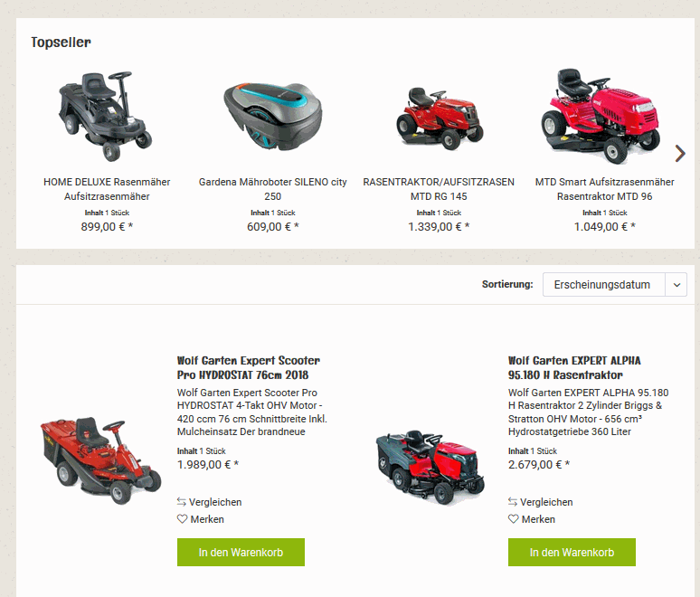Open MTD RG 145 tractor image
This screenshot has height=597, width=700.
[440, 118]
